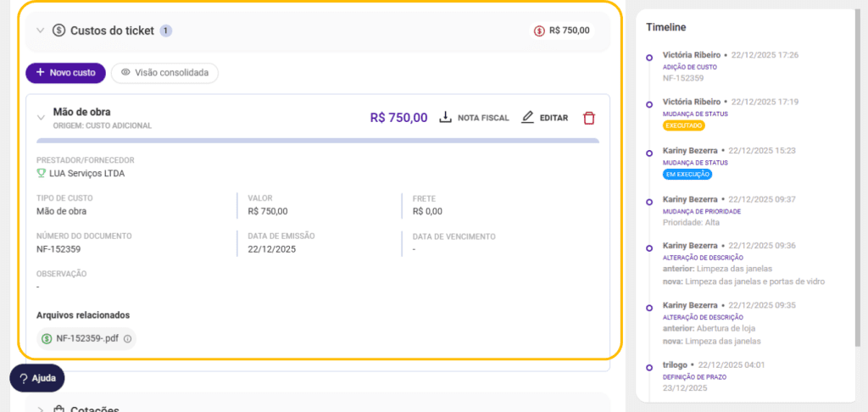Open the Ajuda help button
Viewport: 868px width, 412px height.
[x=37, y=378]
